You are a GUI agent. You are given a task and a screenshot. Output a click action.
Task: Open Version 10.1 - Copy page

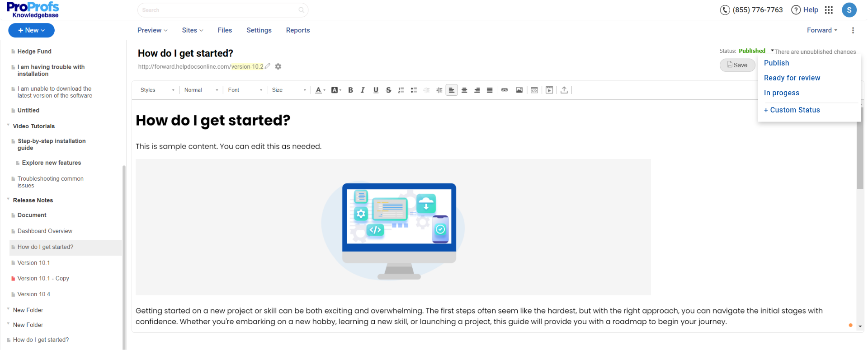pyautogui.click(x=43, y=278)
